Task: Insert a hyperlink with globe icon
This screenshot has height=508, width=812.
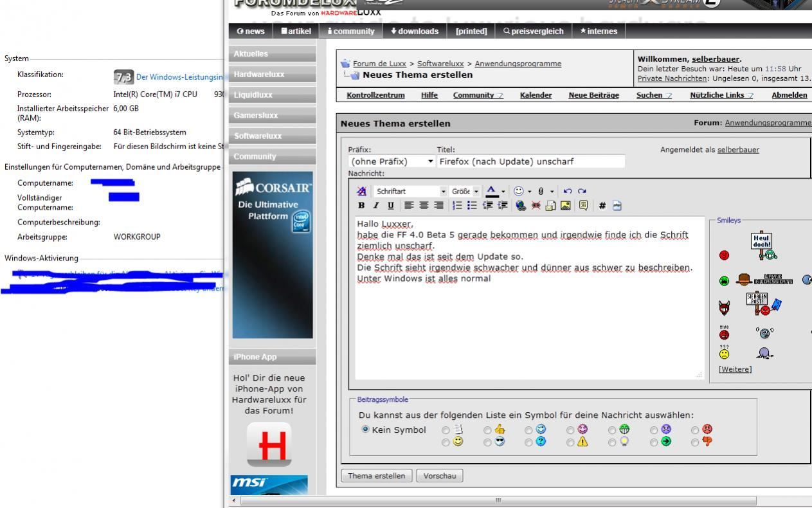Action: [x=521, y=206]
